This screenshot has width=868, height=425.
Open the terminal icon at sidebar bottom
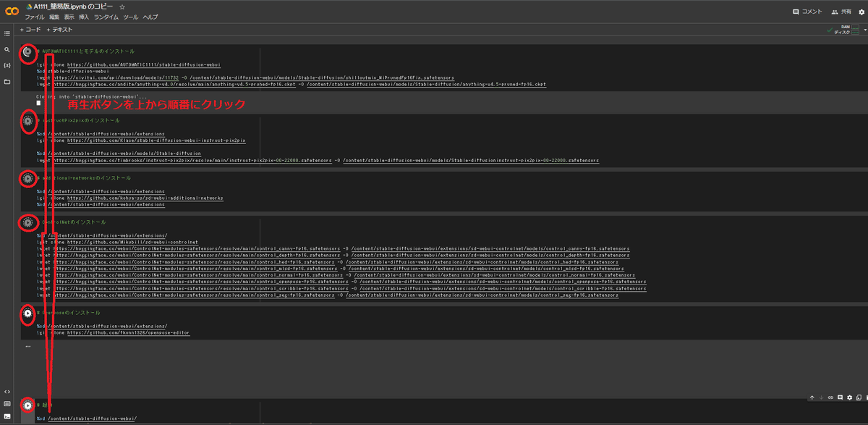(x=7, y=416)
